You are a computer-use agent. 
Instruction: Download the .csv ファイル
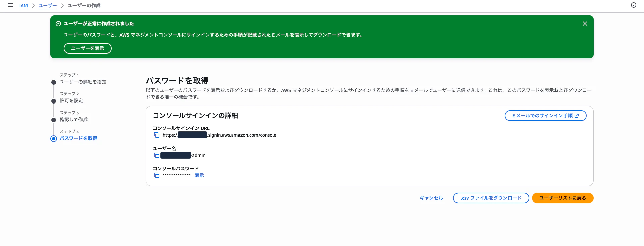click(491, 198)
